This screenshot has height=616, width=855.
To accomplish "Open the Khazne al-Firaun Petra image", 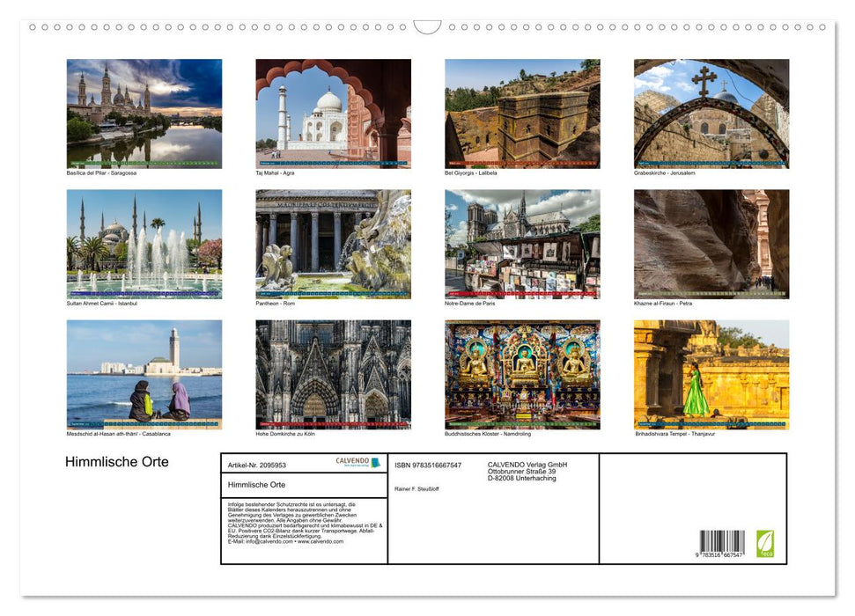I will point(711,244).
